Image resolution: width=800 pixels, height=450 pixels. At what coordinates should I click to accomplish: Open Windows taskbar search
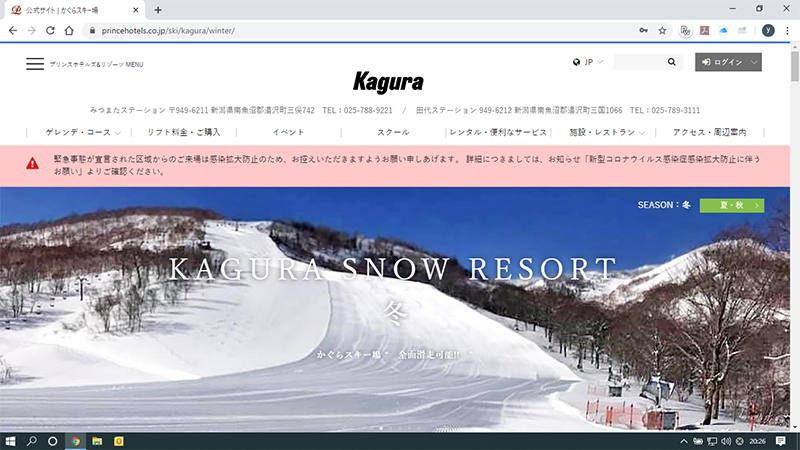pyautogui.click(x=32, y=441)
